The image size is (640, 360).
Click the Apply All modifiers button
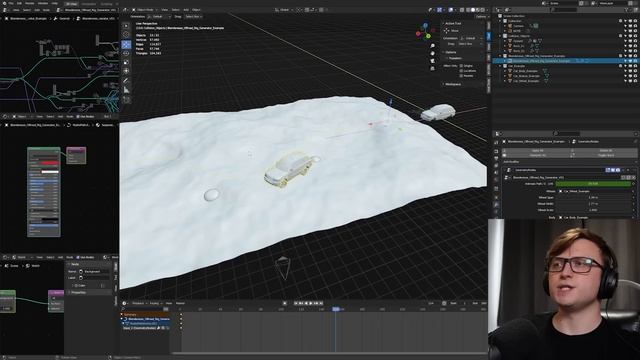coord(538,151)
